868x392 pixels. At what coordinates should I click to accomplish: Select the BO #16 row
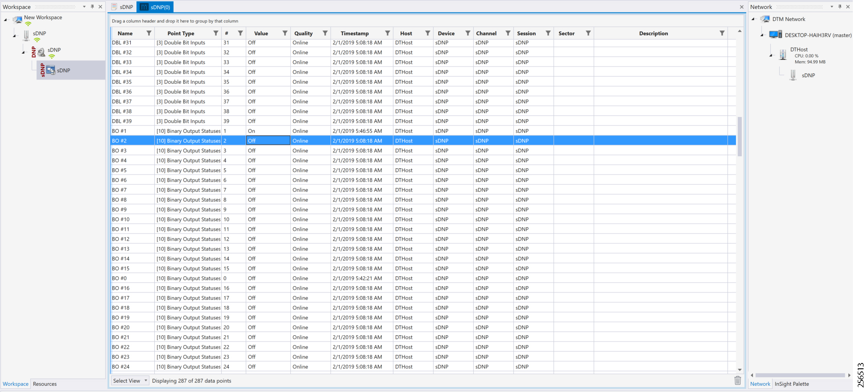(423, 288)
